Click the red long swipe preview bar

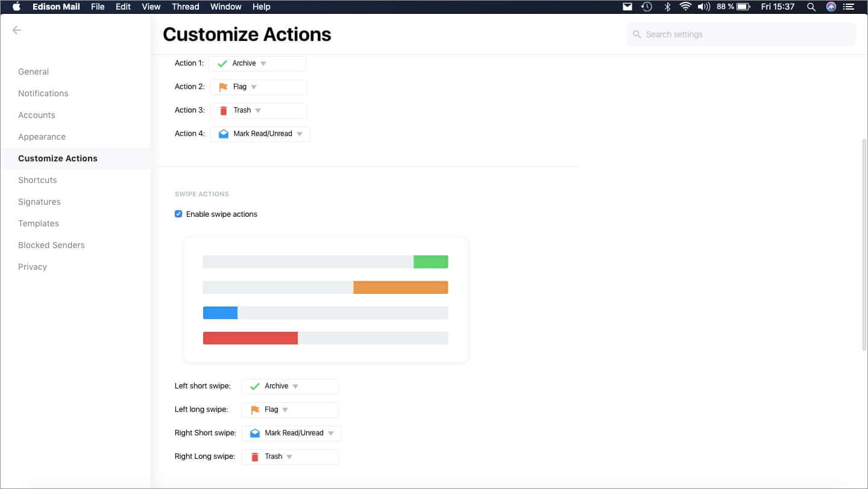pos(250,338)
